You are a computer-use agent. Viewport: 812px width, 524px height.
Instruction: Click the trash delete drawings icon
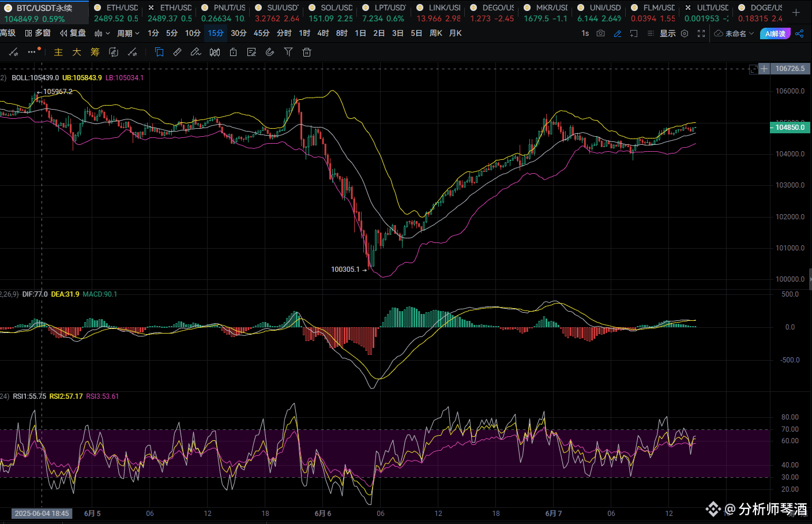click(x=307, y=53)
